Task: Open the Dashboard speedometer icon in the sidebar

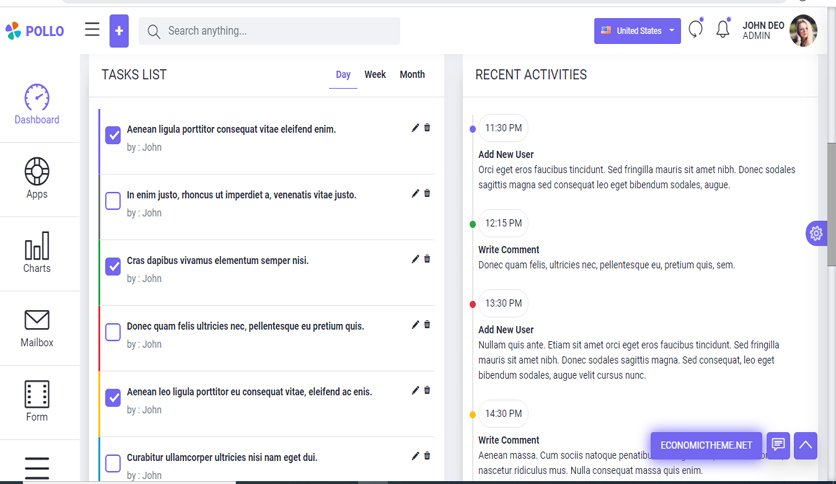Action: [x=37, y=98]
